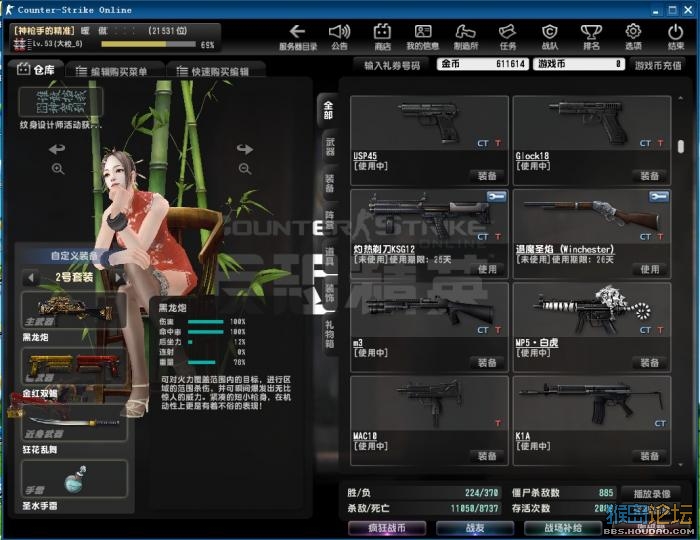
Task: Select the 礼物箱 (gift box) category tab
Action: click(x=329, y=335)
